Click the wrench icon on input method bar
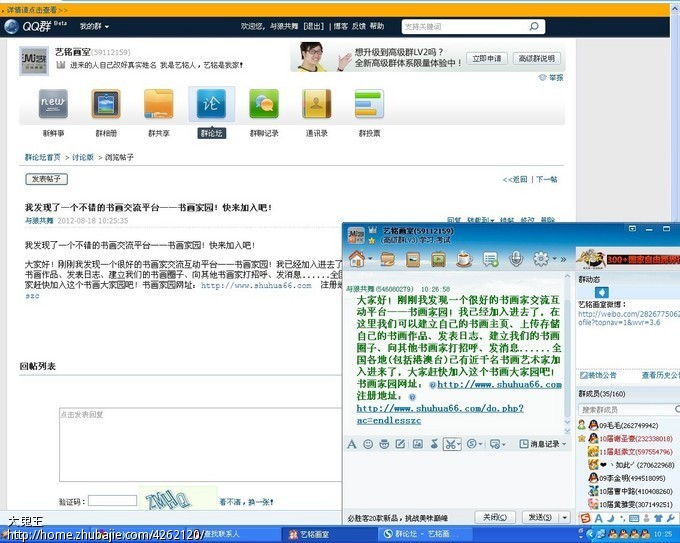Screen dimensions: 680x543 (x=671, y=518)
